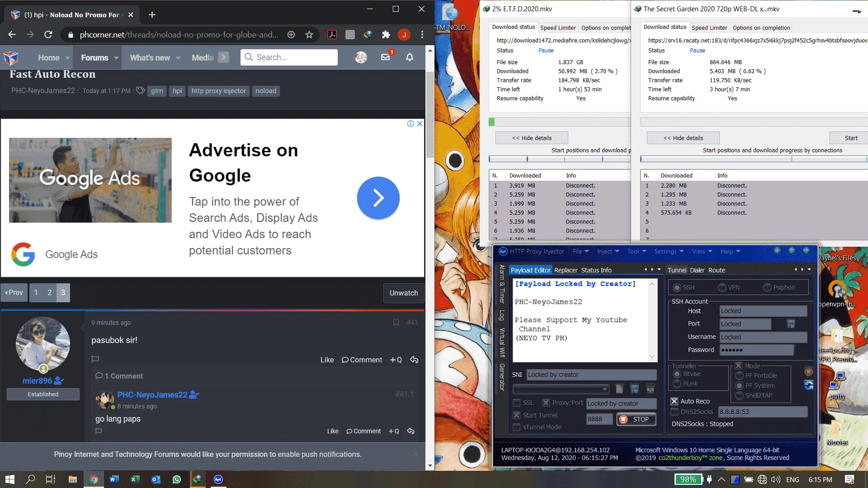868x488 pixels.
Task: Click Pause link in Secret Garden download window
Action: (697, 50)
